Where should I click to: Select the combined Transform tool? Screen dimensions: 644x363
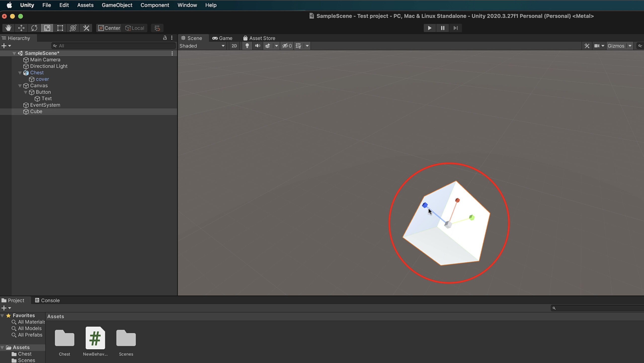pos(73,28)
